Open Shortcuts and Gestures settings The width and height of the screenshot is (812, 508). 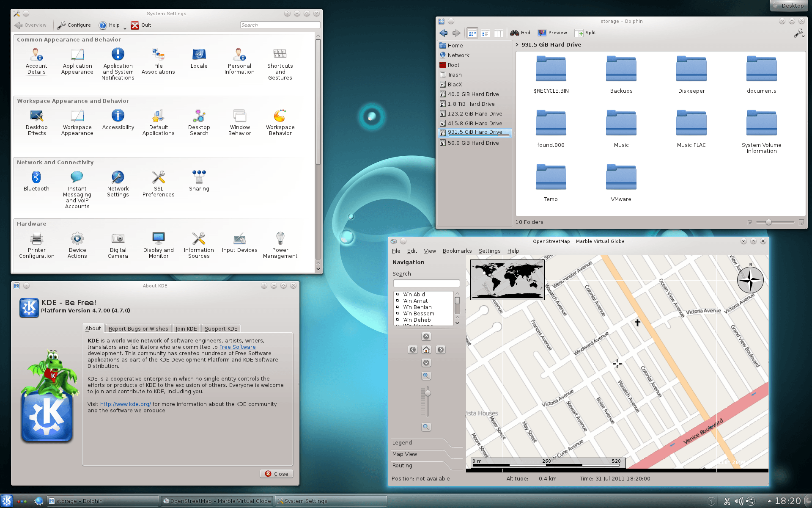[280, 64]
